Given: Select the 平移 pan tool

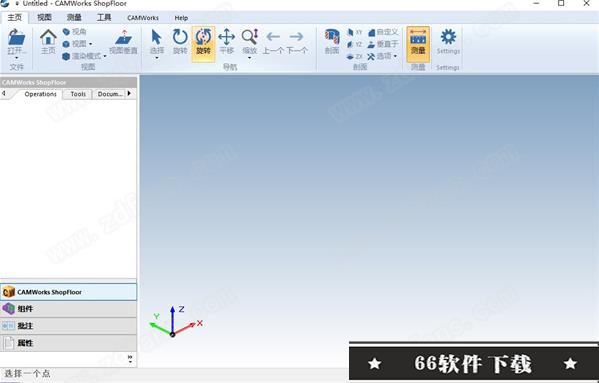Looking at the screenshot, I should coord(227,41).
